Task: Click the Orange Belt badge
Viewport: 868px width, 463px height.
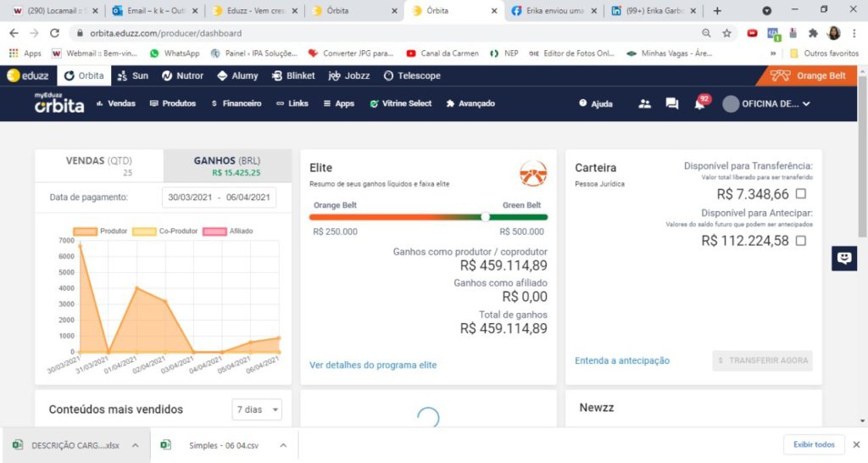Action: tap(808, 75)
